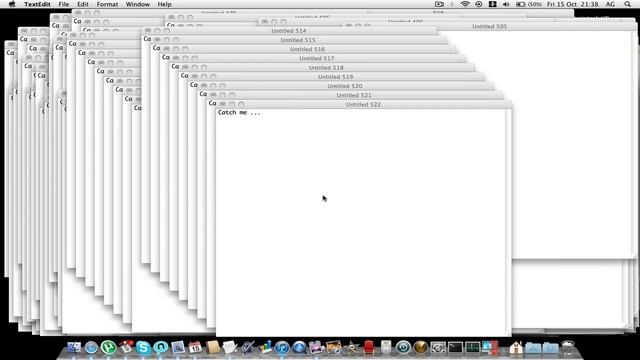Open the Apple menu

click(x=12, y=4)
